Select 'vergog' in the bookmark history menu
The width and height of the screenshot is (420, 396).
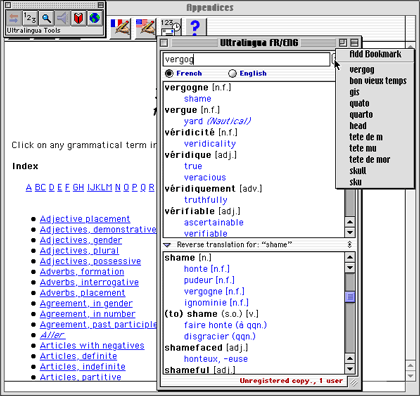(375, 70)
